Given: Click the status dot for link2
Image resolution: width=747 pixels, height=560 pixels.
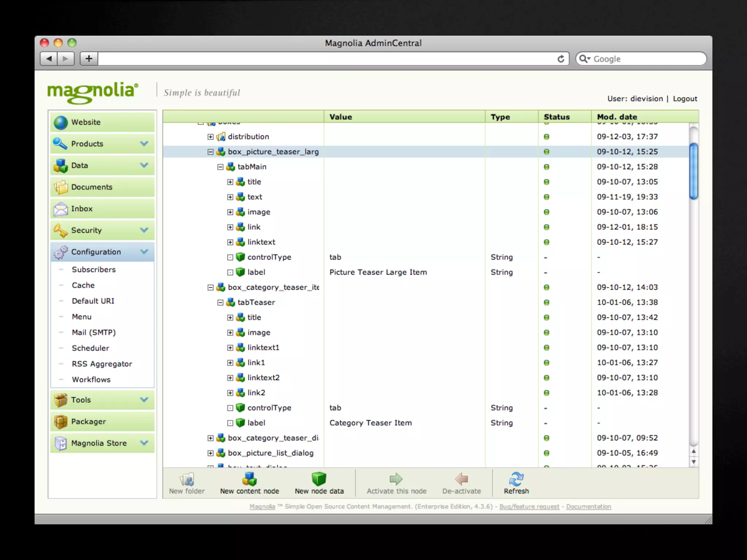Looking at the screenshot, I should pyautogui.click(x=546, y=393).
